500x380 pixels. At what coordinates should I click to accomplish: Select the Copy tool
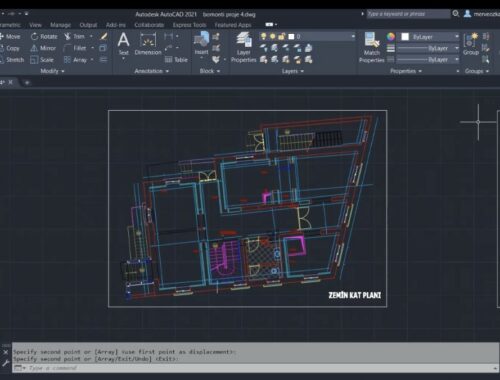[10, 48]
